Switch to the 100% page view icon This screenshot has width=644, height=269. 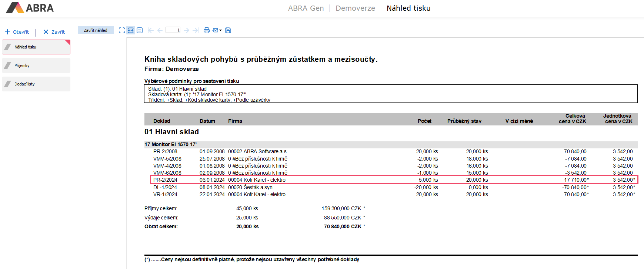[140, 30]
